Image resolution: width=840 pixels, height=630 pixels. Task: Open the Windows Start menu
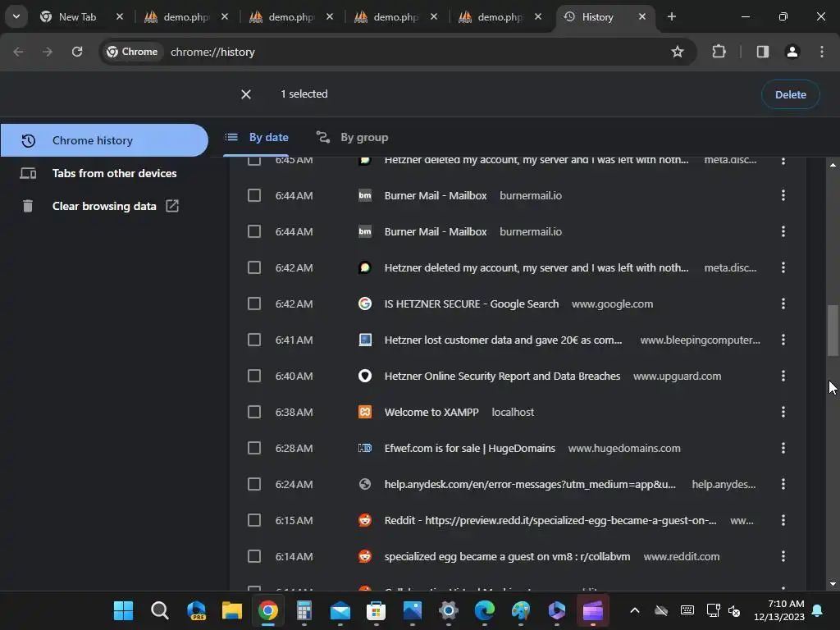point(123,610)
